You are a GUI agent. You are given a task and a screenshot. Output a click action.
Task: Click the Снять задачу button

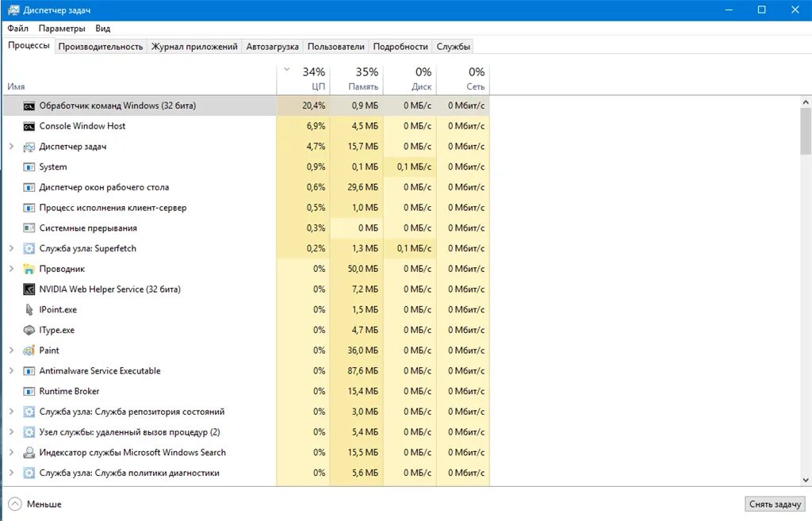[775, 504]
